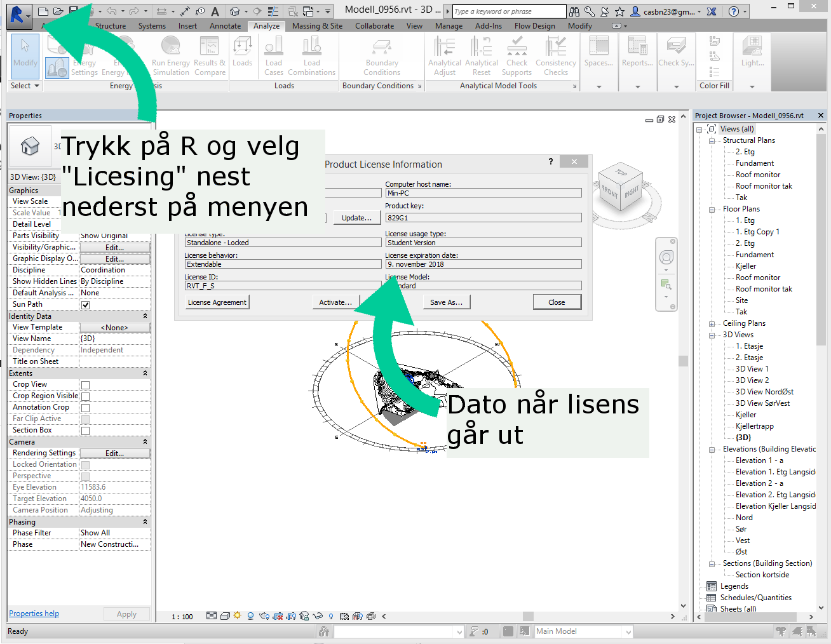This screenshot has width=831, height=644.
Task: Click the Update... button in license dialog
Action: click(356, 218)
